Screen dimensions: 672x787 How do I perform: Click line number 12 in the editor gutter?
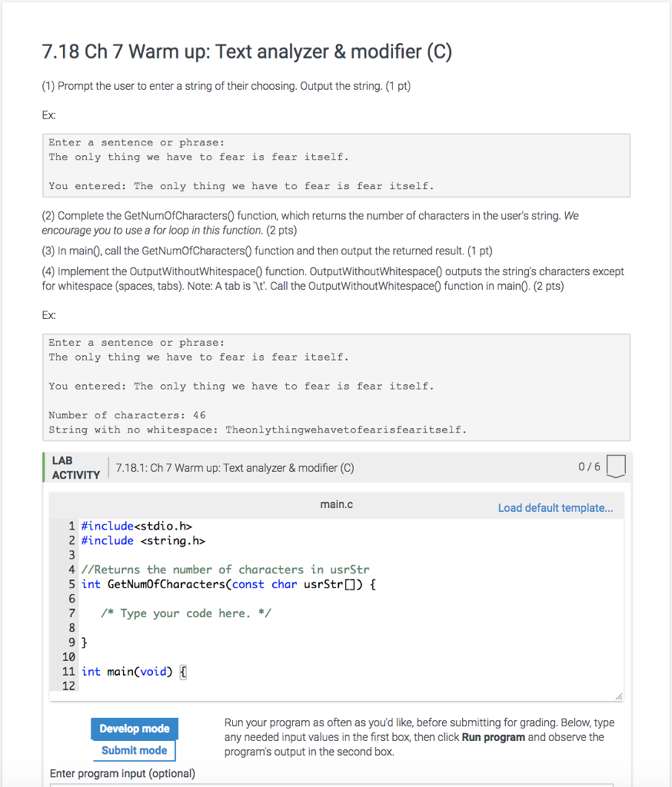68,686
